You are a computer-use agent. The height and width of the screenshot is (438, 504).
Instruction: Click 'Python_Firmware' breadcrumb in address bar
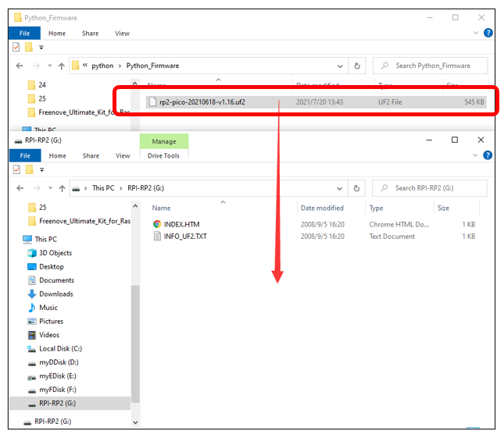152,66
